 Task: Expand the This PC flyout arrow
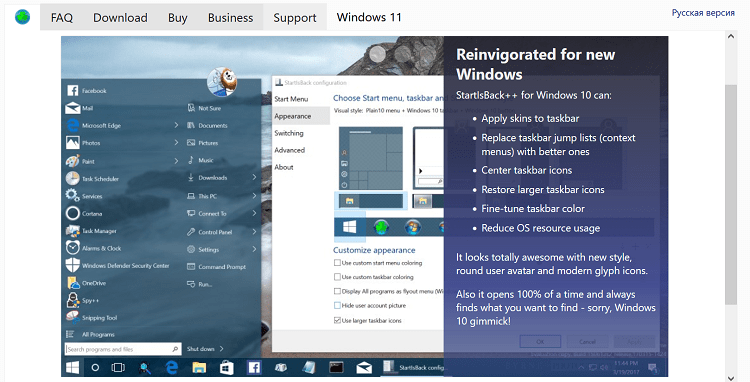(x=254, y=196)
